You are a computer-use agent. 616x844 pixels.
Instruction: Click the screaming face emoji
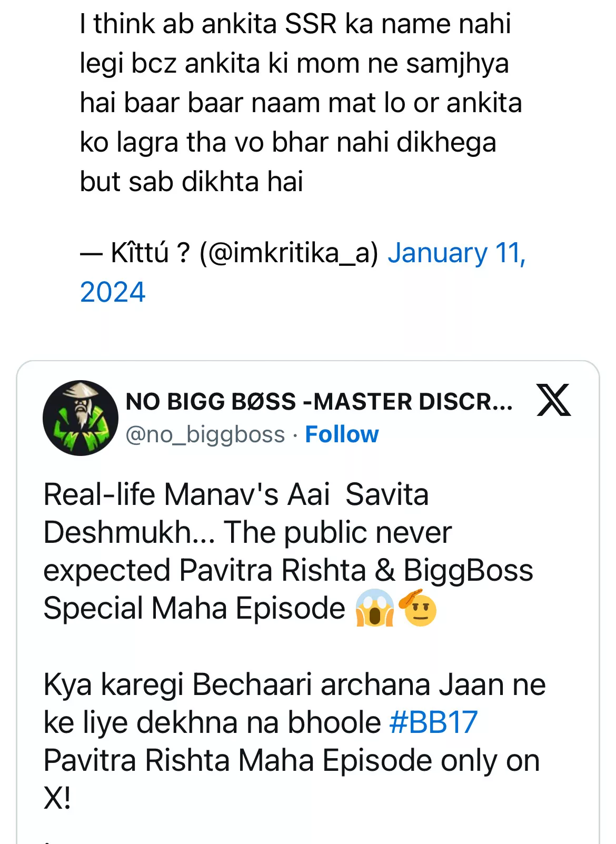(x=374, y=609)
